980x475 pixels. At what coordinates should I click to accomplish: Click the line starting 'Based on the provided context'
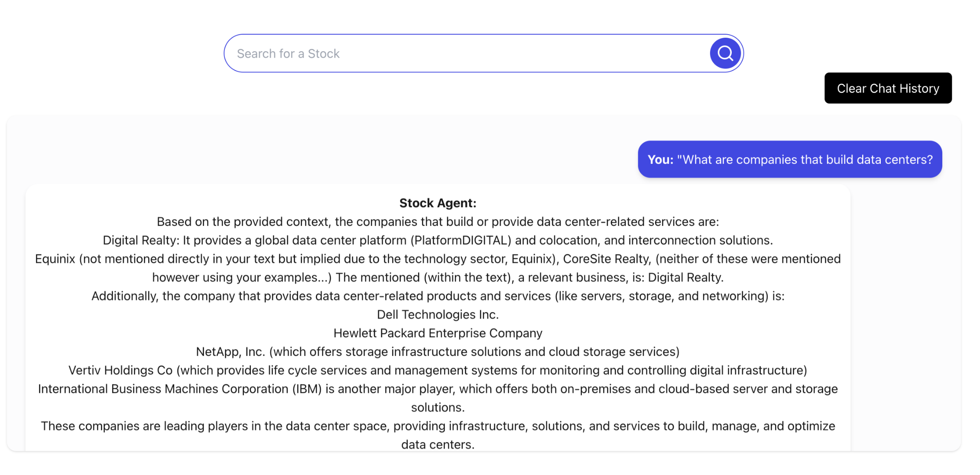(x=438, y=221)
